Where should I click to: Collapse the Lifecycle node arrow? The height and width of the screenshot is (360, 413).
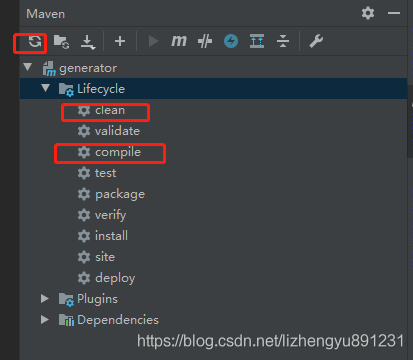[x=45, y=88]
